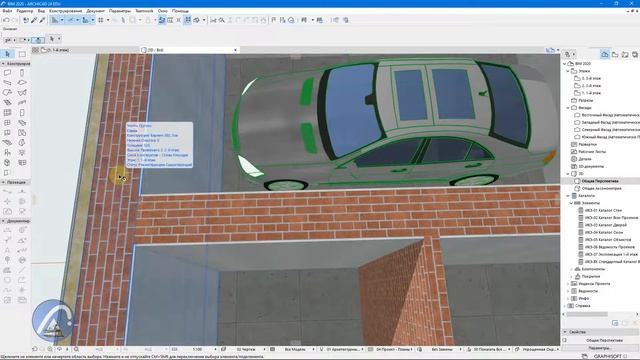Select 3. 3-й этаж in the Navigator
This screenshot has width=640, height=360.
[591, 78]
